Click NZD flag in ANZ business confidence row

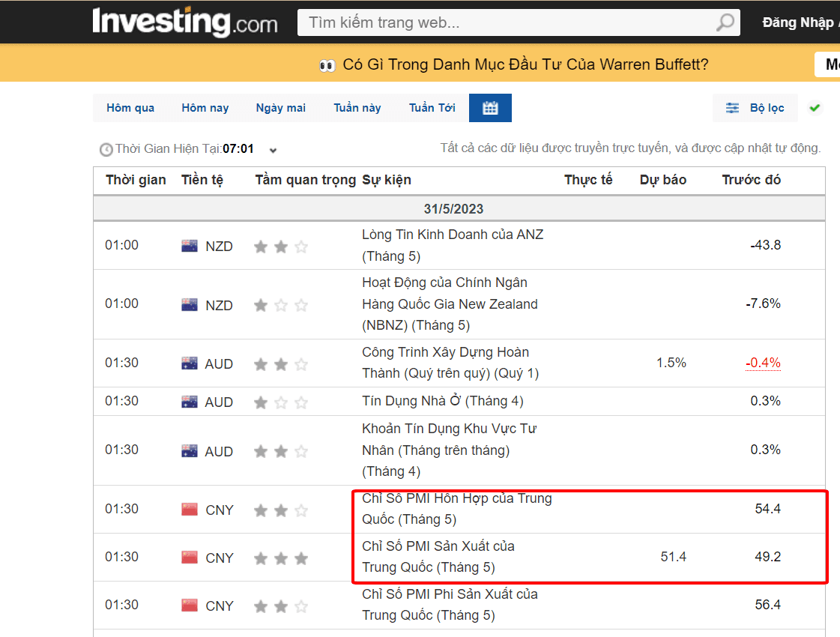[189, 246]
